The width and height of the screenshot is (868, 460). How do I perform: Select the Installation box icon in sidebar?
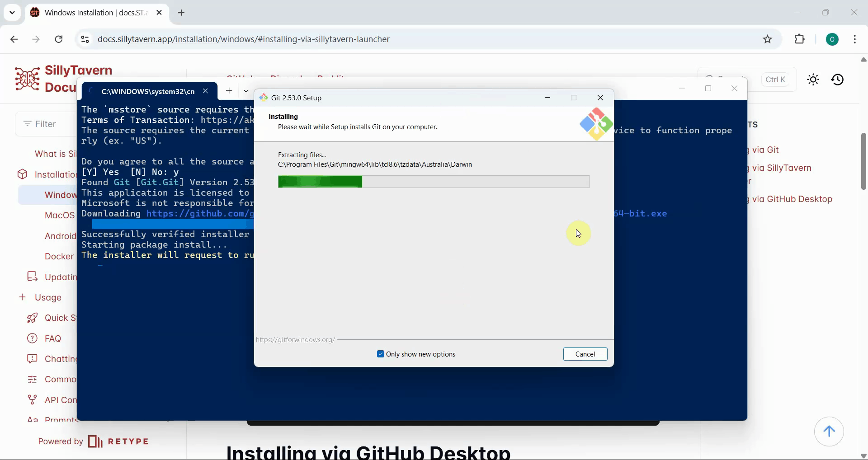pos(23,174)
